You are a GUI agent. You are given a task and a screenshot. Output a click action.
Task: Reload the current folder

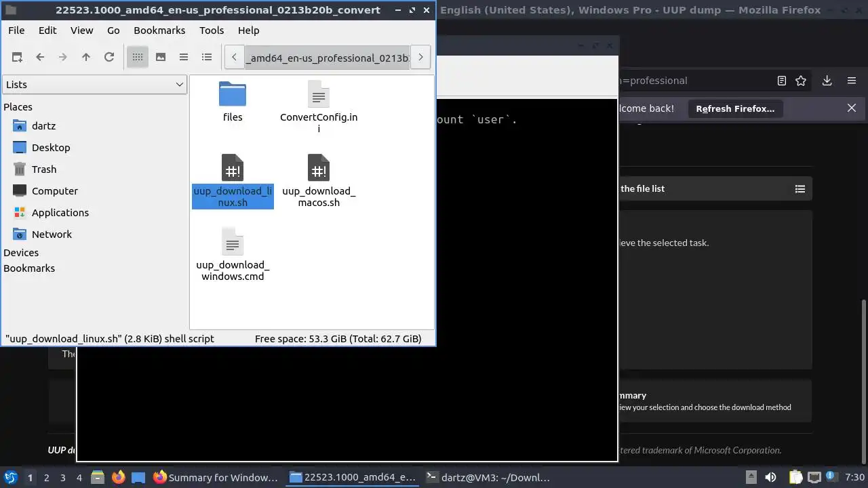pos(109,58)
